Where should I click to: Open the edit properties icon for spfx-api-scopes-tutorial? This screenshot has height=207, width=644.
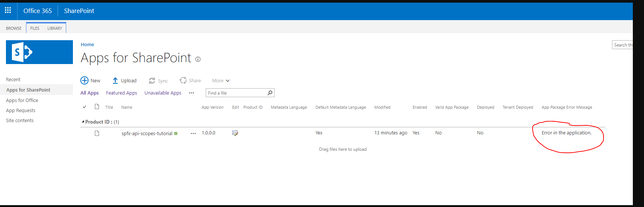[235, 133]
